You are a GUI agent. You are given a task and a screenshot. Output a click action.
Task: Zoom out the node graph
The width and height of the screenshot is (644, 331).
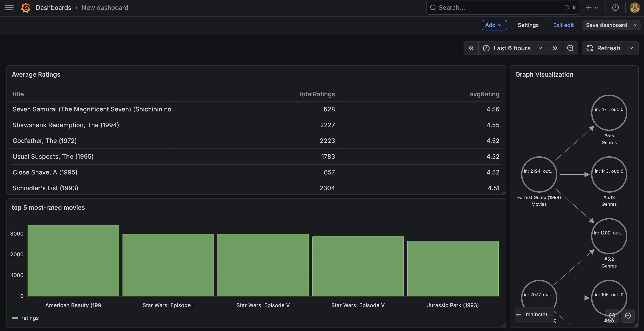[x=628, y=315]
